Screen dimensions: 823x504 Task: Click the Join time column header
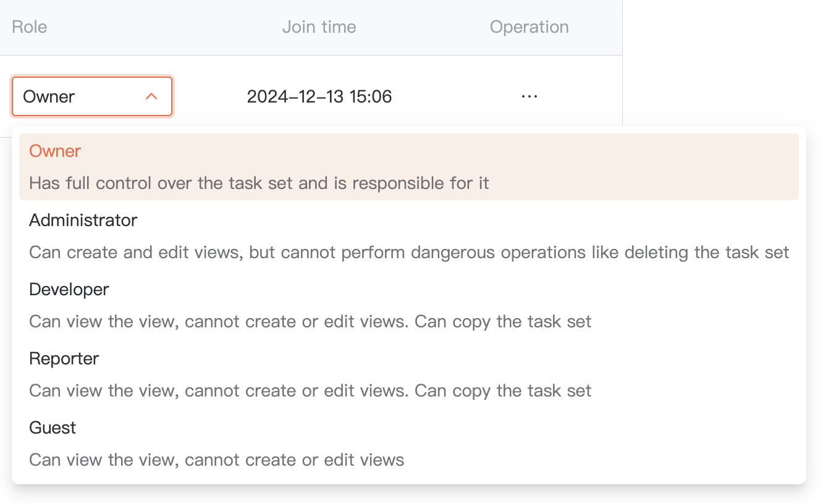[x=319, y=27]
